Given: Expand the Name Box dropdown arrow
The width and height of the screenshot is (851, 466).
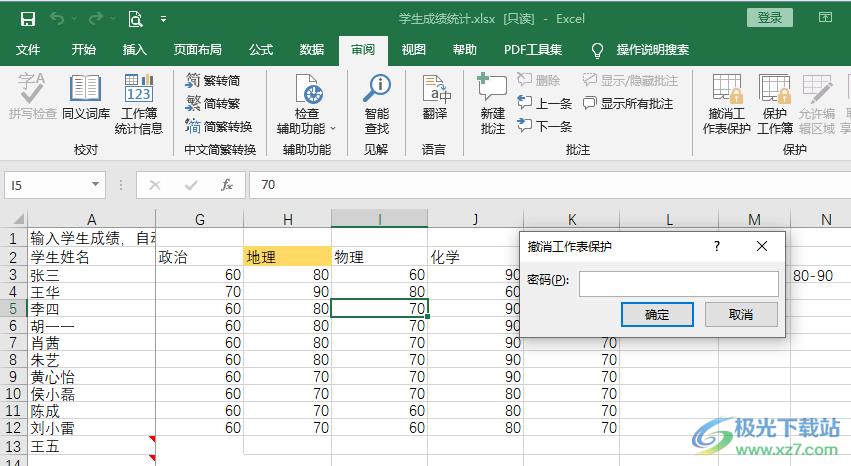Looking at the screenshot, I should tap(95, 185).
